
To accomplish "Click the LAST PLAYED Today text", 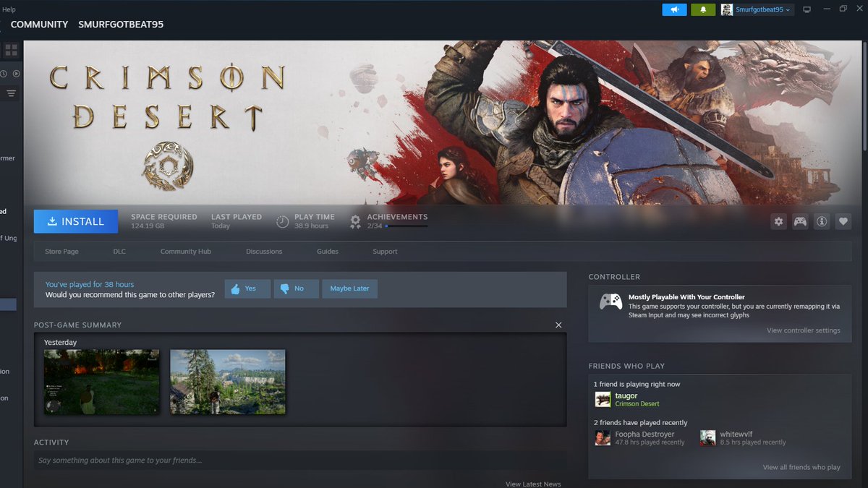I will click(237, 221).
